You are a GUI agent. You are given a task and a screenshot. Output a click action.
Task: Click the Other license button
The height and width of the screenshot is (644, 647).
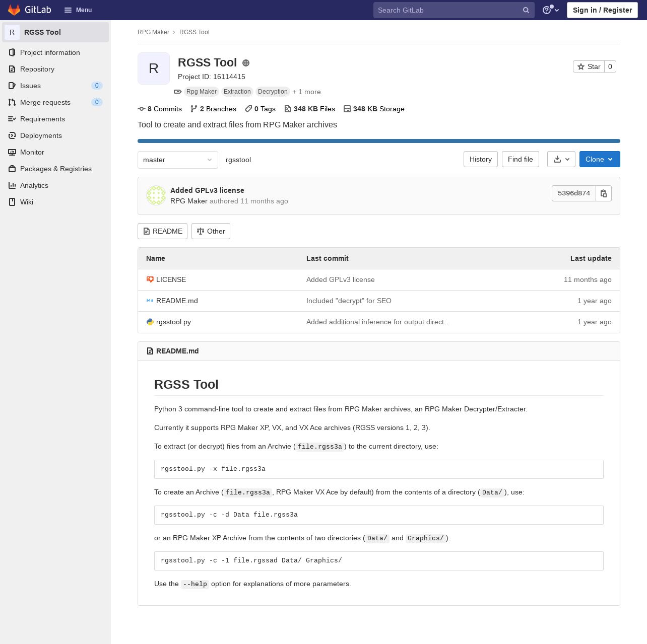(x=211, y=231)
